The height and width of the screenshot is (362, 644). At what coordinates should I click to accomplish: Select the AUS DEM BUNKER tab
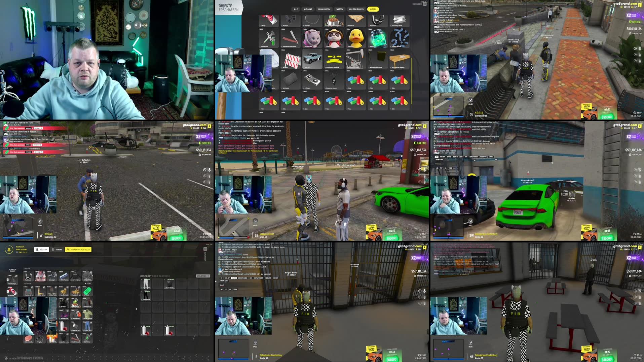pyautogui.click(x=356, y=9)
